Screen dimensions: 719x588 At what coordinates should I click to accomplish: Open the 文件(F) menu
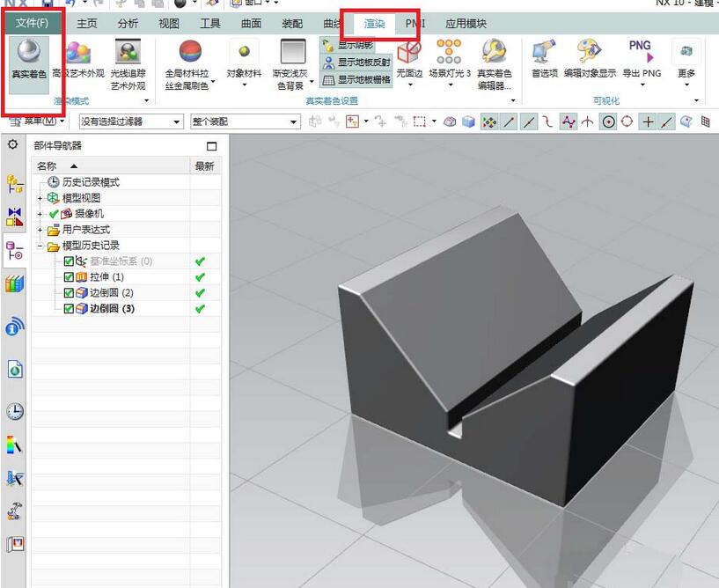pos(31,22)
